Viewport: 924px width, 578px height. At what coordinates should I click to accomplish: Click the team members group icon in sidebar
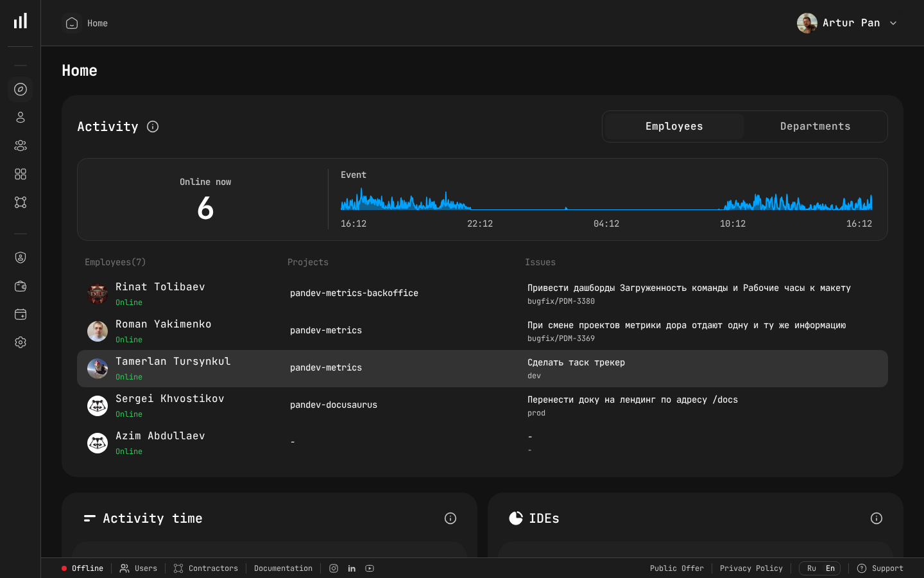(x=20, y=146)
